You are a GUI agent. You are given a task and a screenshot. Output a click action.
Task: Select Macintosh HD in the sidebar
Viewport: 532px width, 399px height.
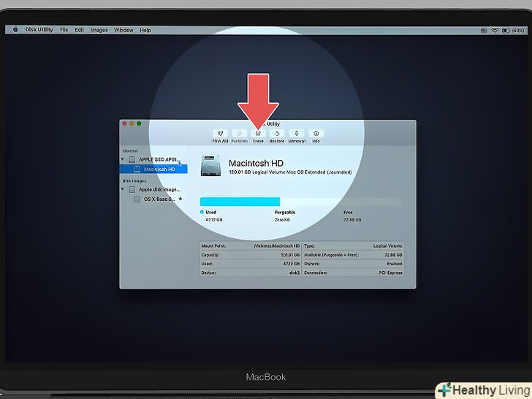tap(153, 169)
